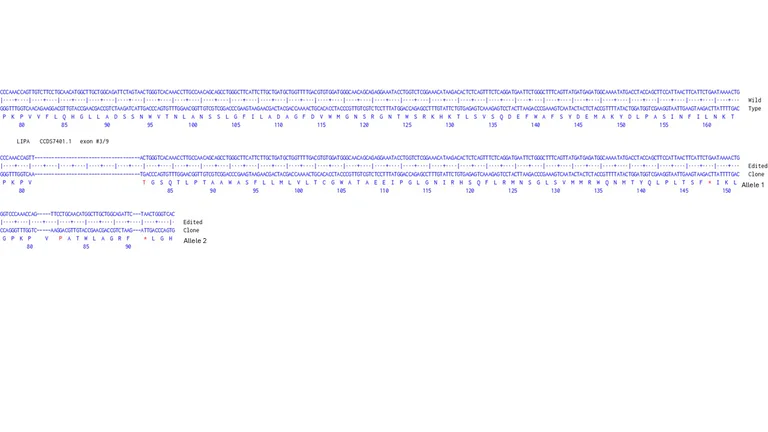Click position number 160 in the Wild Type ruler

(706, 125)
